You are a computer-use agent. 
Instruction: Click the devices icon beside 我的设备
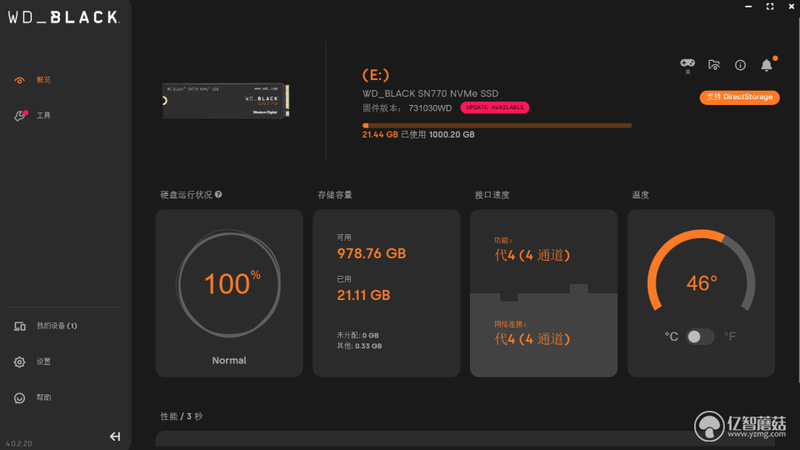(x=19, y=326)
